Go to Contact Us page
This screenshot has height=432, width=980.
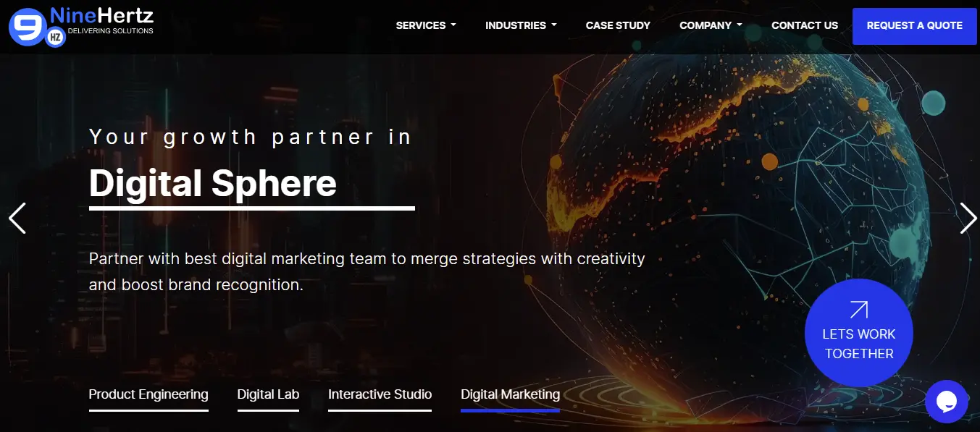pos(805,25)
